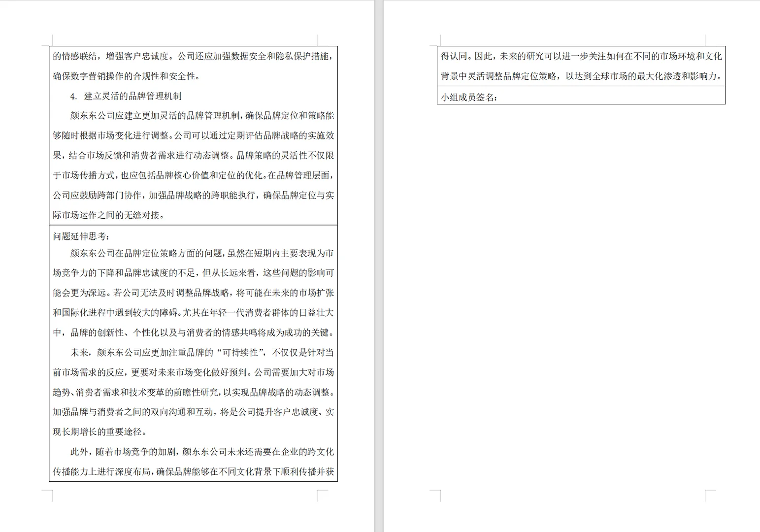Image resolution: width=760 pixels, height=532 pixels.
Task: Click the line starting '场竞争力的下降和品牌忠诚度的不足'
Action: click(193, 273)
